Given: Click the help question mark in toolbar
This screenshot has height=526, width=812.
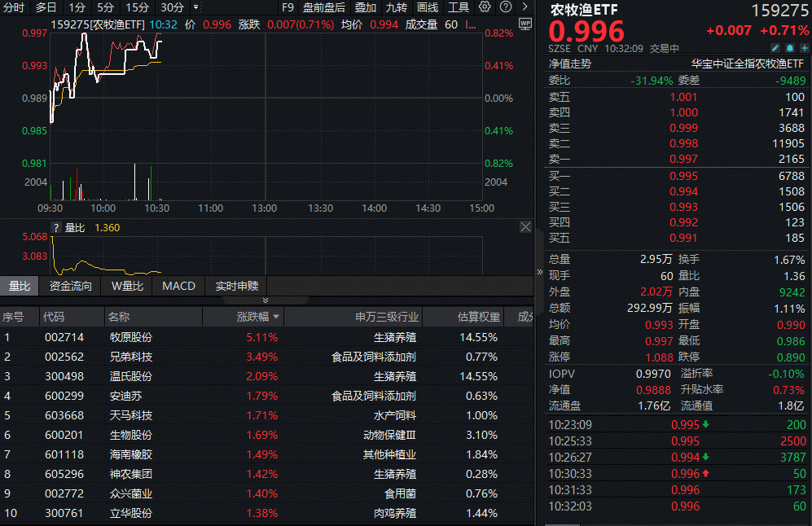Looking at the screenshot, I should pos(506,7).
